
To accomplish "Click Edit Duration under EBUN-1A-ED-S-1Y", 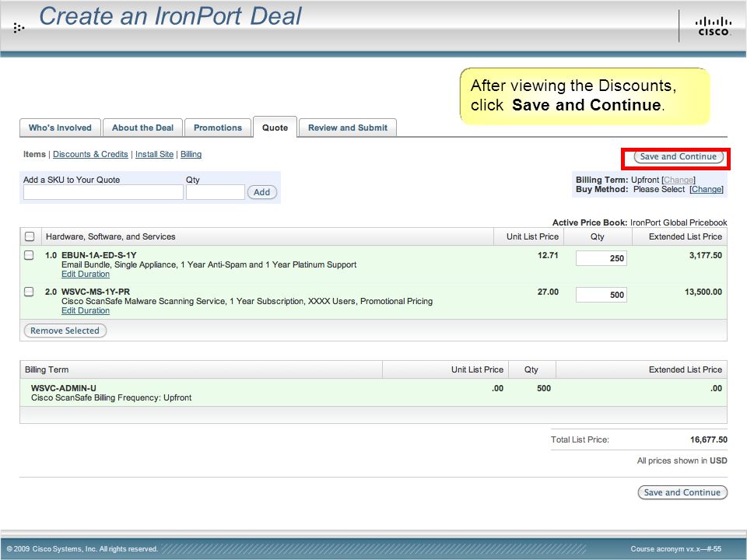I will 86,275.
